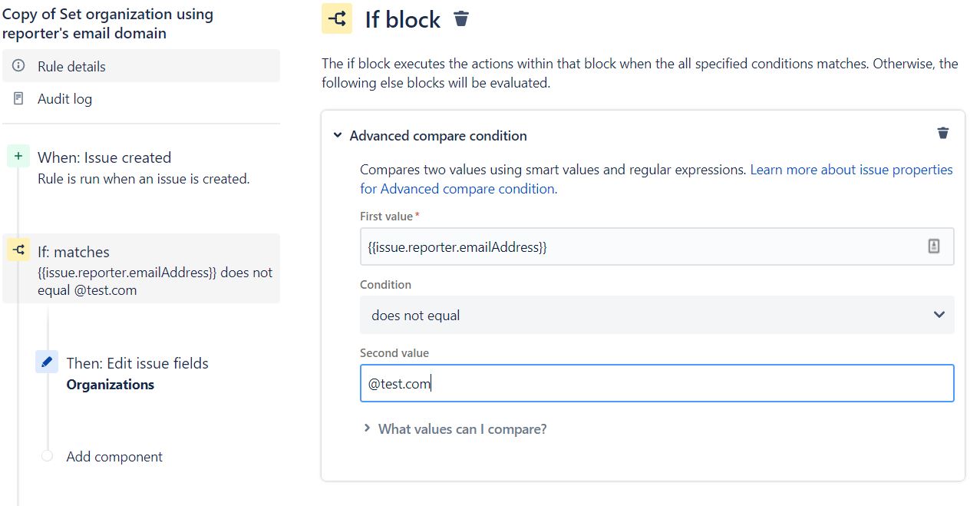
Task: Click the info icon beside Rule details
Action: point(19,66)
